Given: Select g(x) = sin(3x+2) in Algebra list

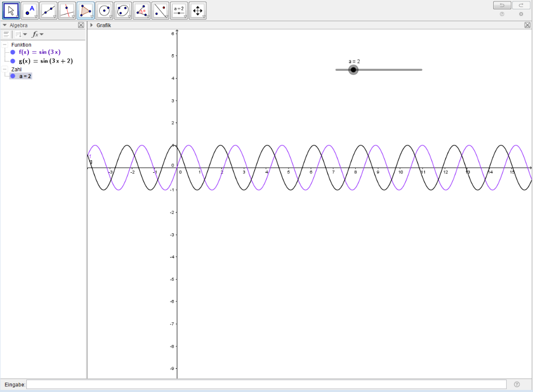Looking at the screenshot, I should [46, 61].
